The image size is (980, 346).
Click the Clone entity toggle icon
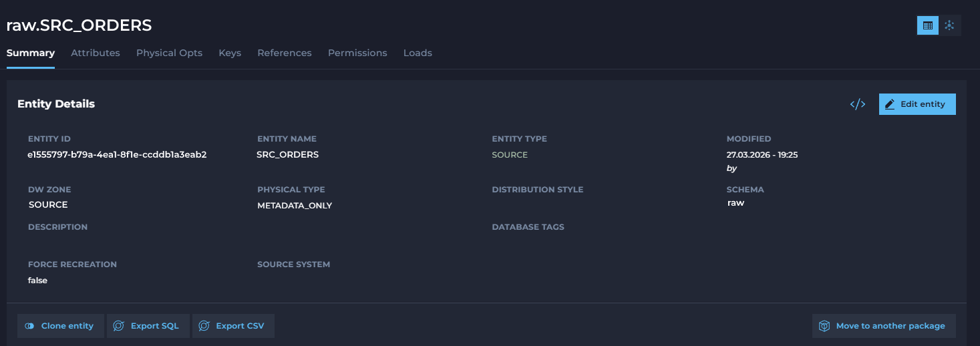pyautogui.click(x=29, y=326)
